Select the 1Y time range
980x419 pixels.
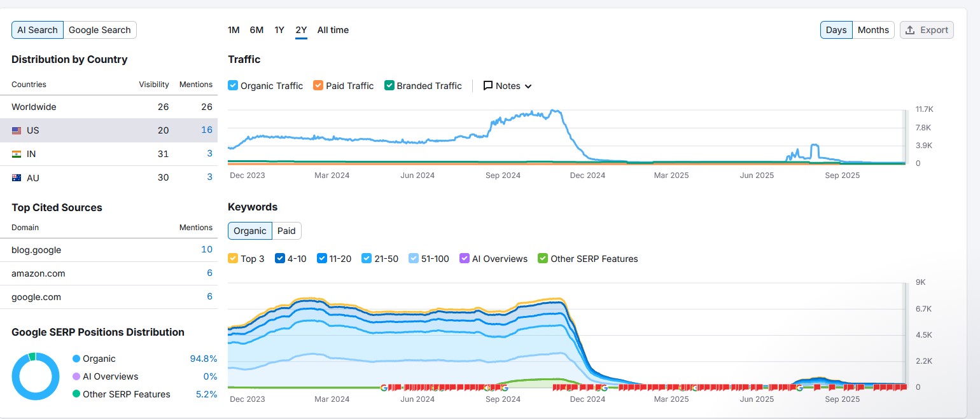[279, 30]
